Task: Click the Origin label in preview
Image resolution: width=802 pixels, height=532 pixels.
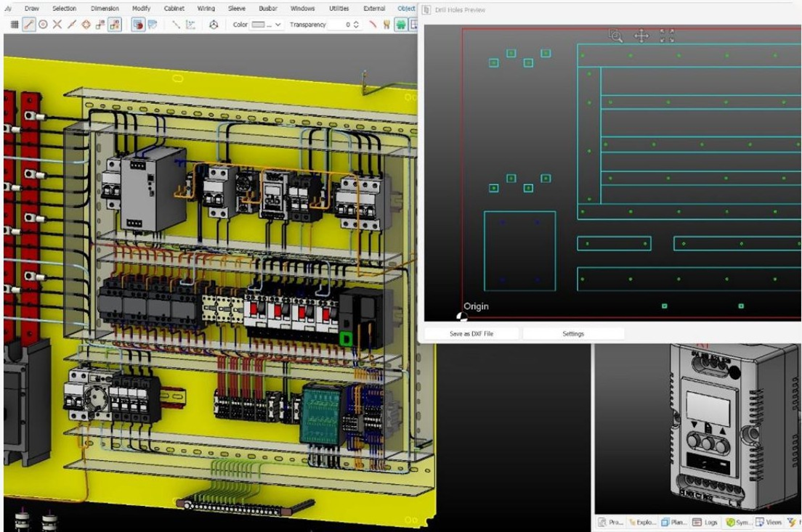Action: tap(477, 306)
